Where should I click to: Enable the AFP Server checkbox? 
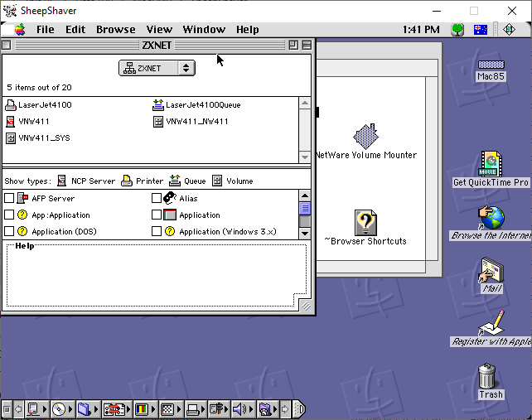(9, 198)
